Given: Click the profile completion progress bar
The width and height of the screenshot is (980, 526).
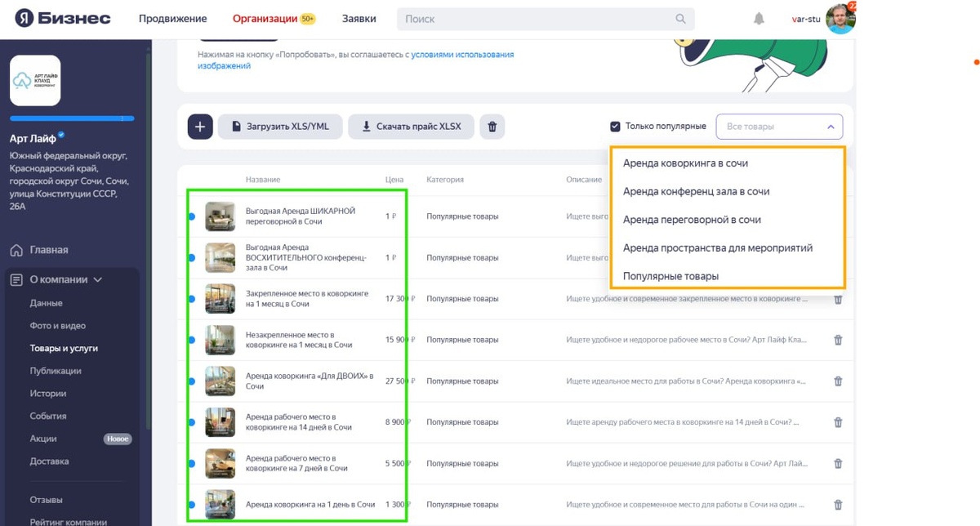Looking at the screenshot, I should coord(72,118).
